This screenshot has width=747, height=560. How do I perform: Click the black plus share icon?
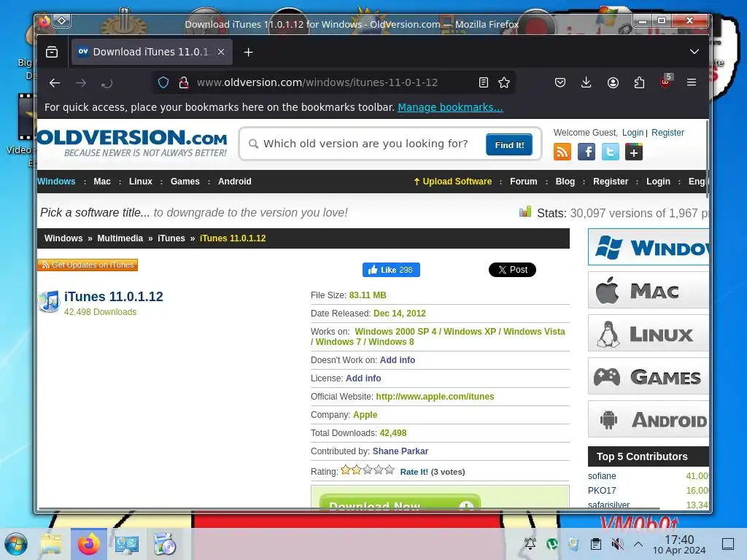[x=634, y=152]
